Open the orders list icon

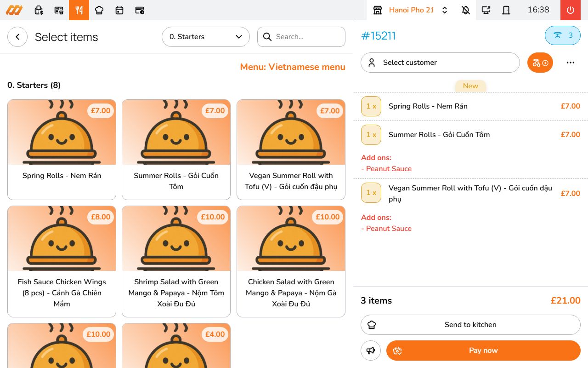pos(59,10)
